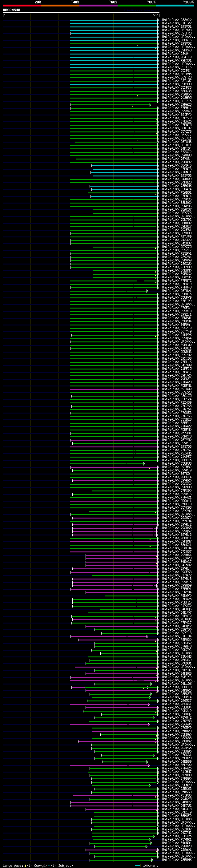
Task: Click the UniRef100_Q5N792 label
Action: (x=177, y=220)
